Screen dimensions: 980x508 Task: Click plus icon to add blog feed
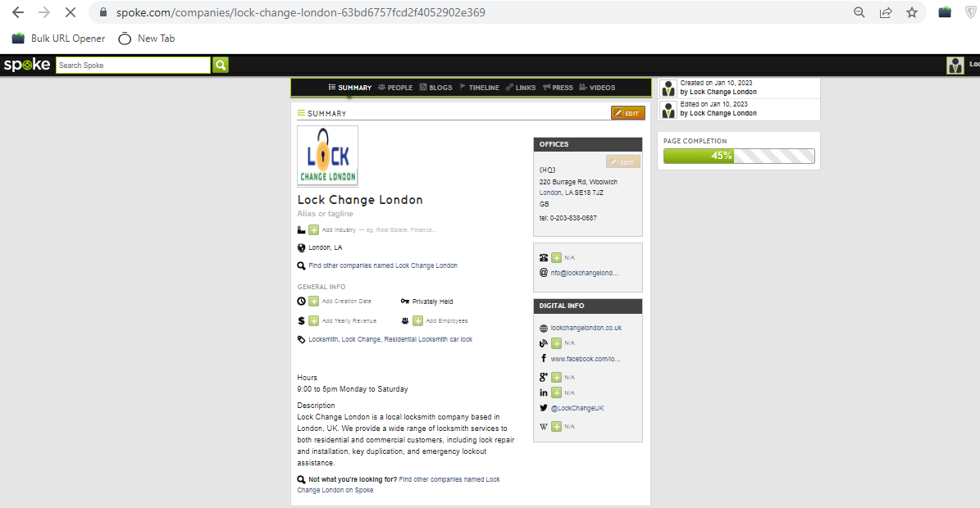(x=556, y=343)
